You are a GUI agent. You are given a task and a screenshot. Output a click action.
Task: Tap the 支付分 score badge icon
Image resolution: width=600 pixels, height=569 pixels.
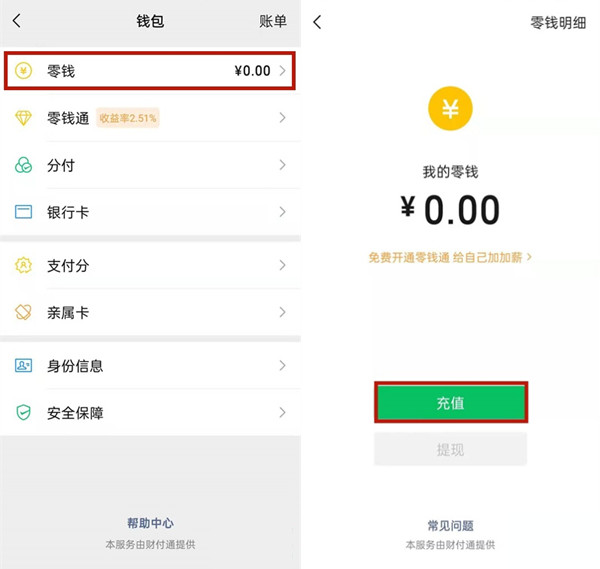(24, 265)
